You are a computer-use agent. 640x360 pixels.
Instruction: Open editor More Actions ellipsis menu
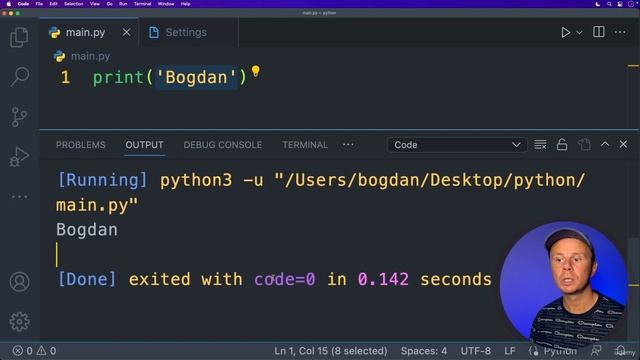pos(620,32)
